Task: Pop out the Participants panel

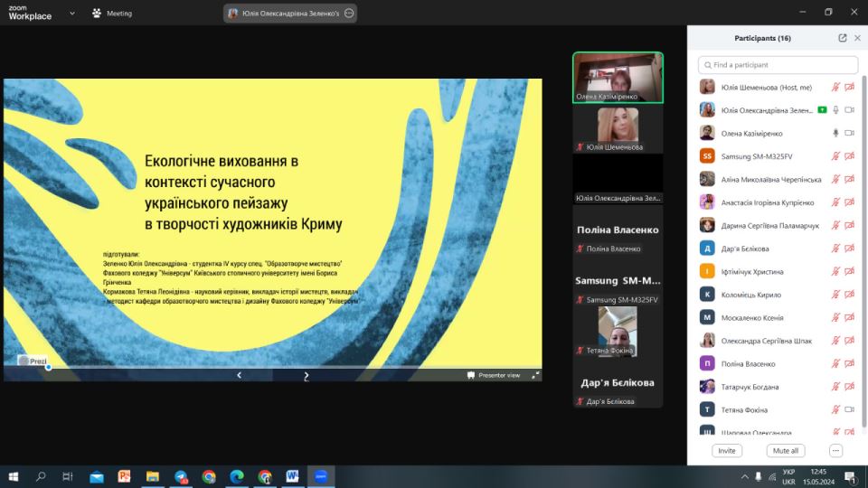Action: click(x=843, y=38)
